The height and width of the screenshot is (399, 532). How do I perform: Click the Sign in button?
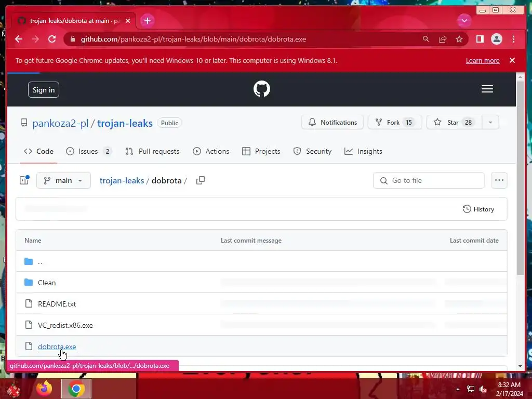point(44,89)
